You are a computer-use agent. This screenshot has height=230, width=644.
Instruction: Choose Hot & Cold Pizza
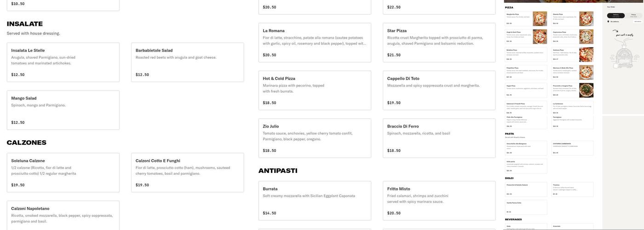pos(315,90)
